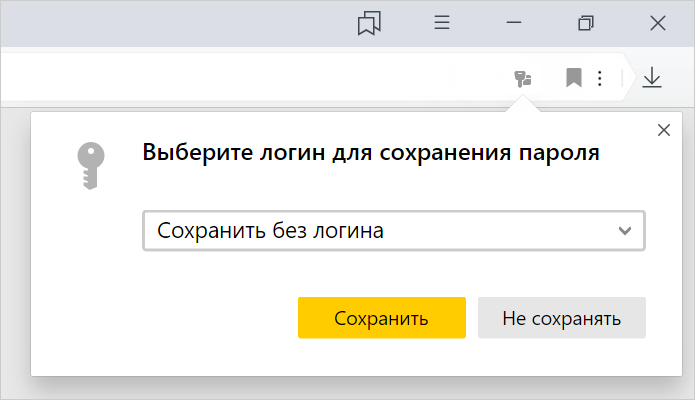Click the large gray key icon in the popup
Viewport: 695px width, 400px height.
(x=89, y=164)
